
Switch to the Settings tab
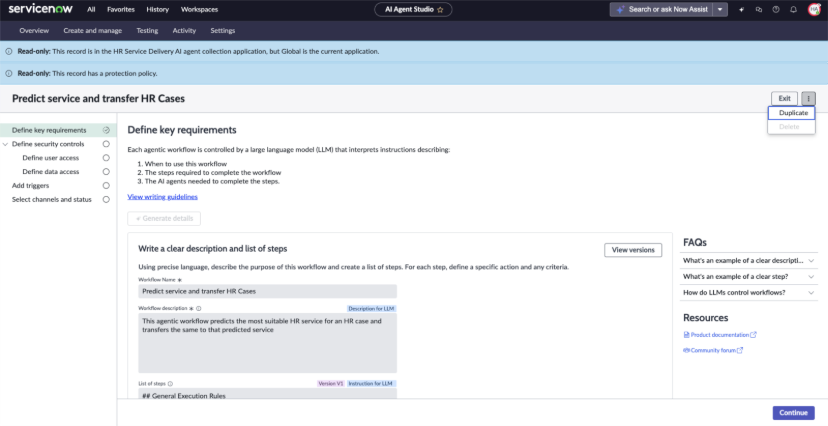(x=223, y=31)
